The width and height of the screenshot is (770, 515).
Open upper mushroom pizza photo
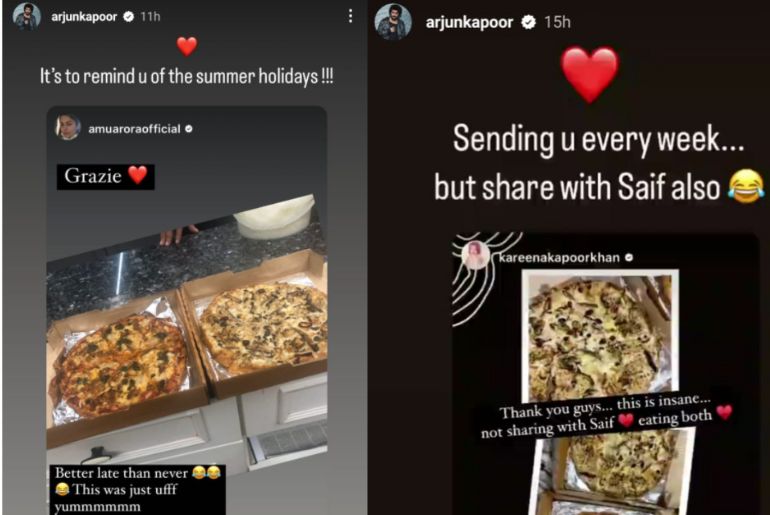[x=600, y=336]
